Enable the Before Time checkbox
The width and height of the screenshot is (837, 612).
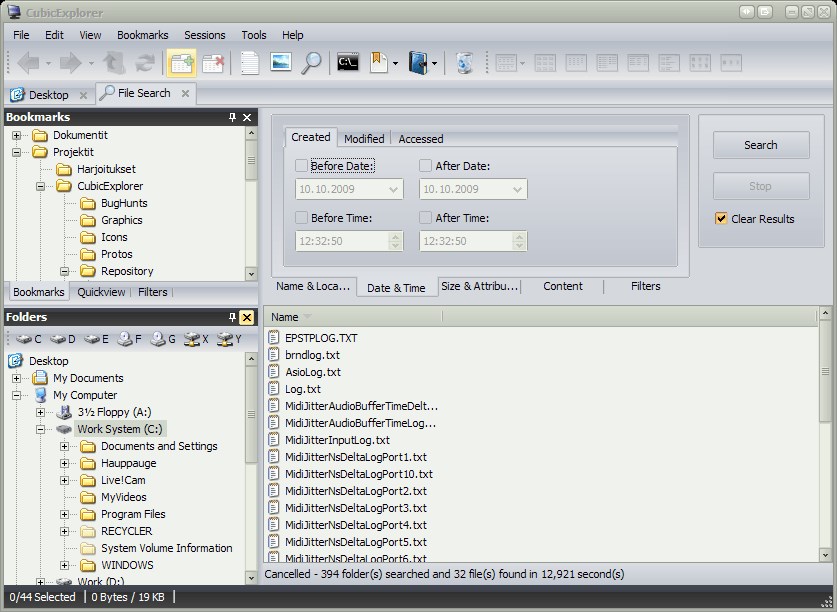coord(302,218)
